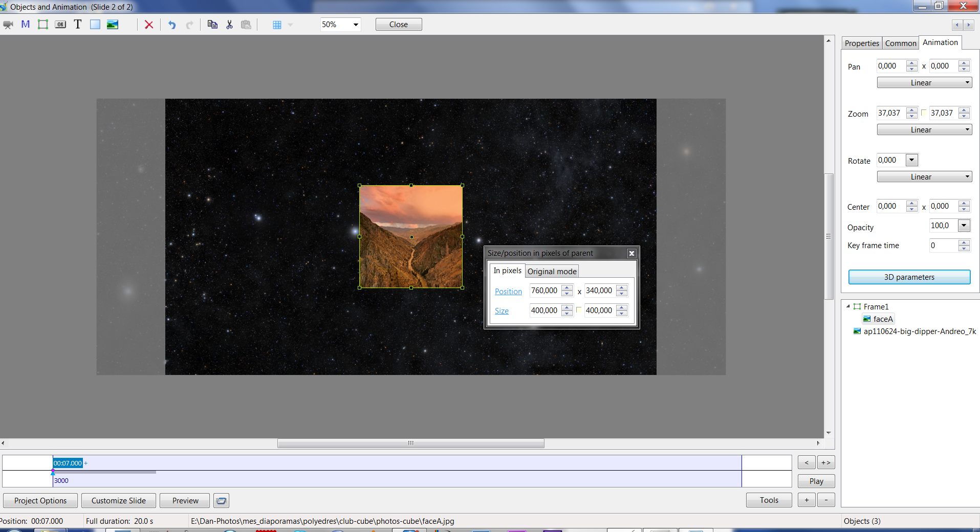The width and height of the screenshot is (980, 532).
Task: Add a mask with the M icon
Action: [25, 25]
